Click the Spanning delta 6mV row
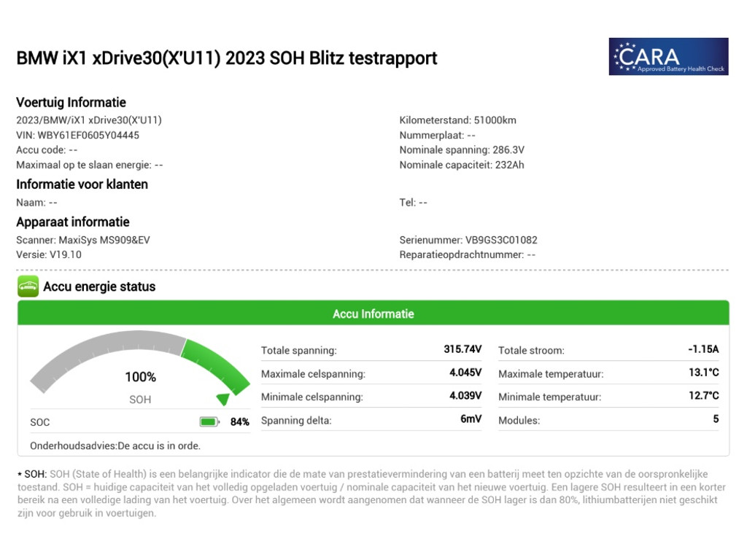 click(371, 421)
